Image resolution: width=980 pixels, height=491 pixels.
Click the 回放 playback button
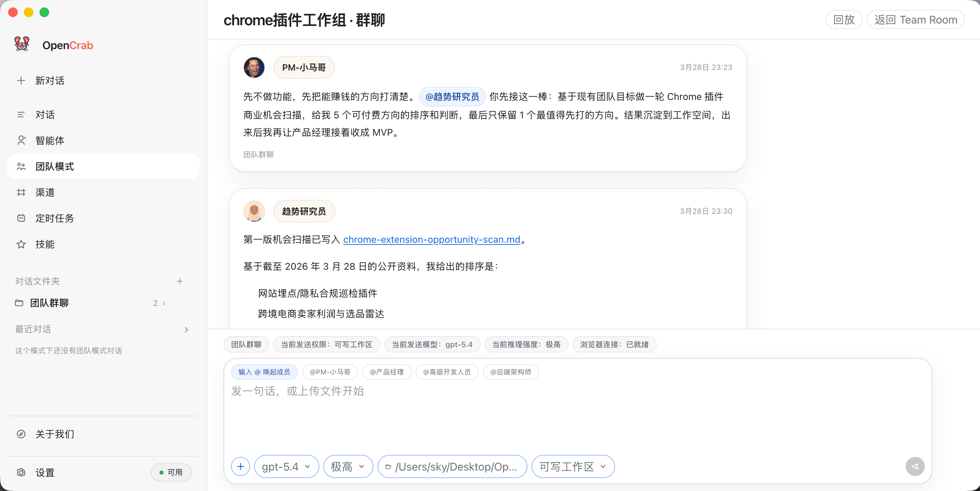(x=844, y=19)
